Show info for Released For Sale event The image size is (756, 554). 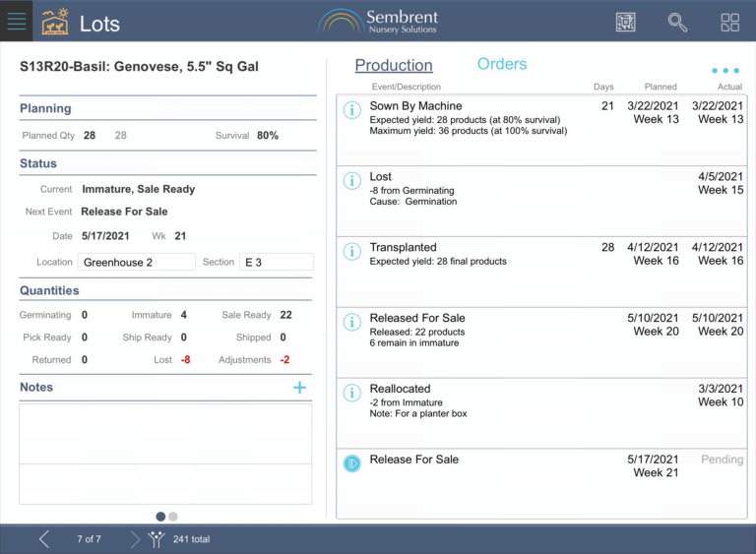click(351, 323)
